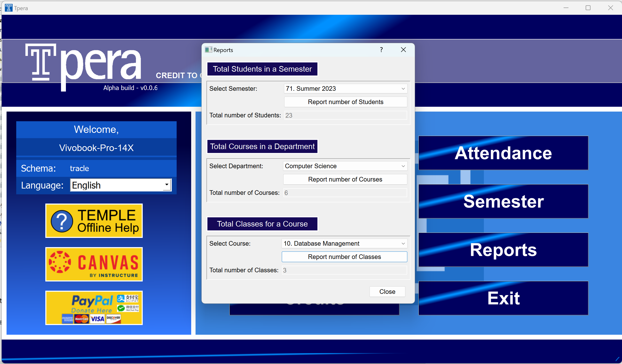Click the Exit menu tile

click(x=503, y=298)
